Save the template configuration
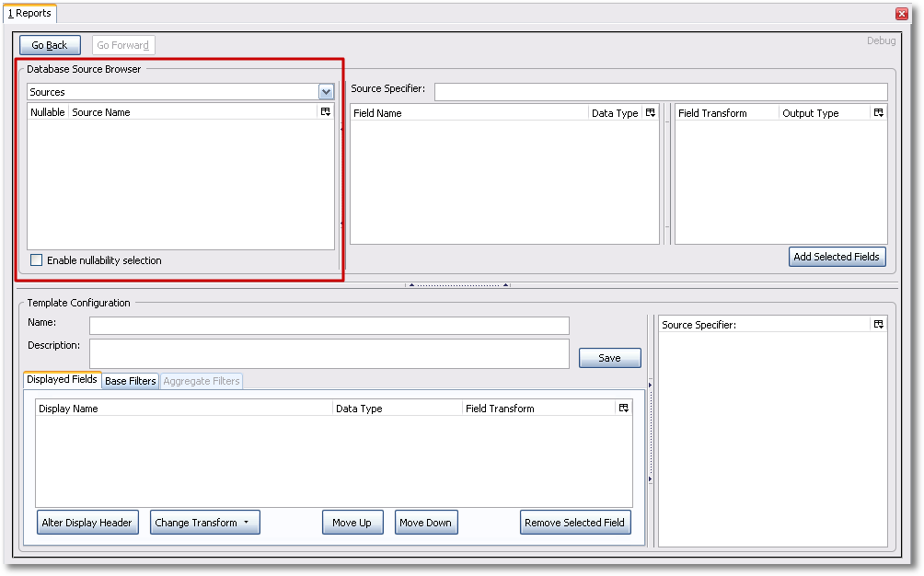924x576 pixels. 609,358
